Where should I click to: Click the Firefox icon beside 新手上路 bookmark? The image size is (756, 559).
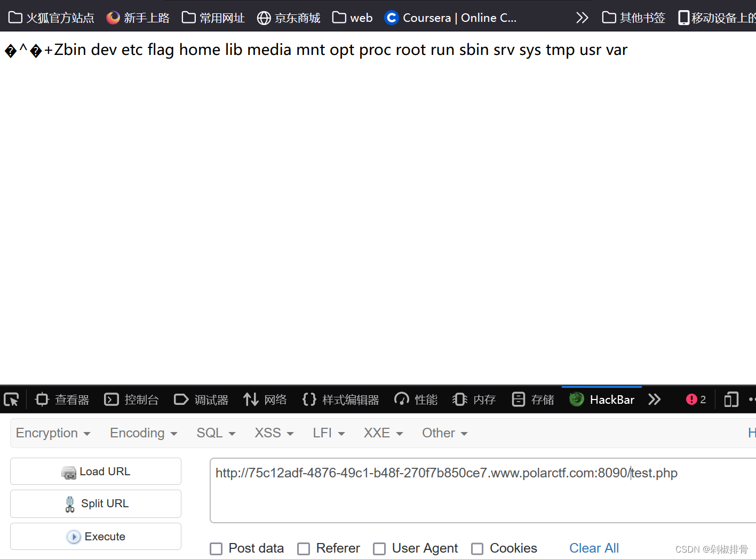113,17
